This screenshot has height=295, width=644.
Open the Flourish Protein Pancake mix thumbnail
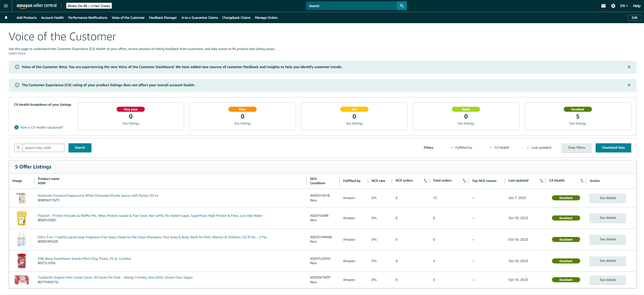coord(22,218)
